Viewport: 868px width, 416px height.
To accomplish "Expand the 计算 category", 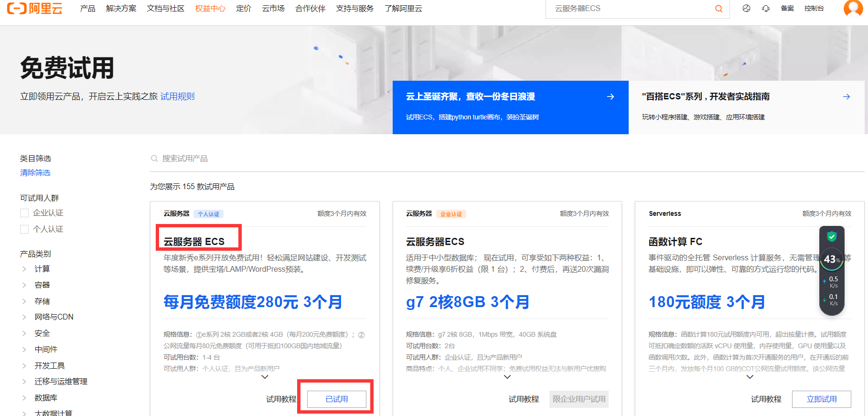I will pos(24,269).
